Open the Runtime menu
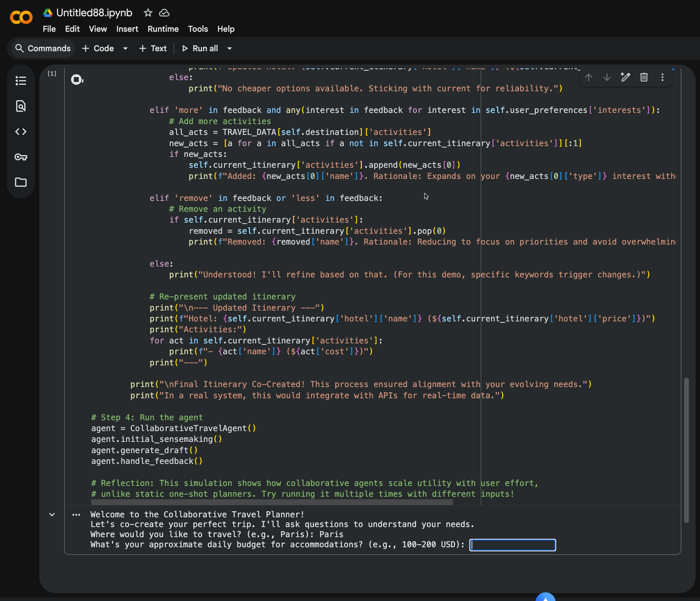Screen dimensions: 700x601 pos(163,29)
